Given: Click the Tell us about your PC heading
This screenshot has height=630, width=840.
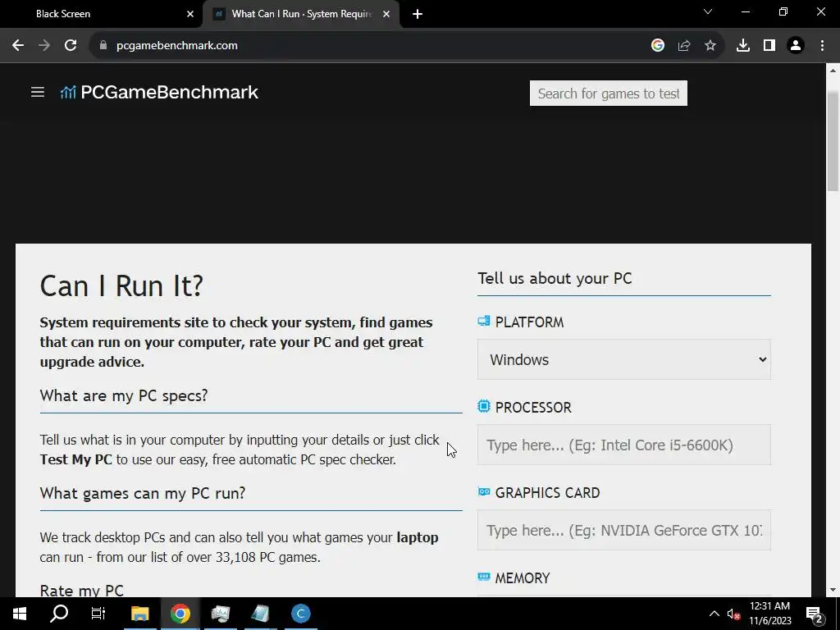Looking at the screenshot, I should point(555,279).
